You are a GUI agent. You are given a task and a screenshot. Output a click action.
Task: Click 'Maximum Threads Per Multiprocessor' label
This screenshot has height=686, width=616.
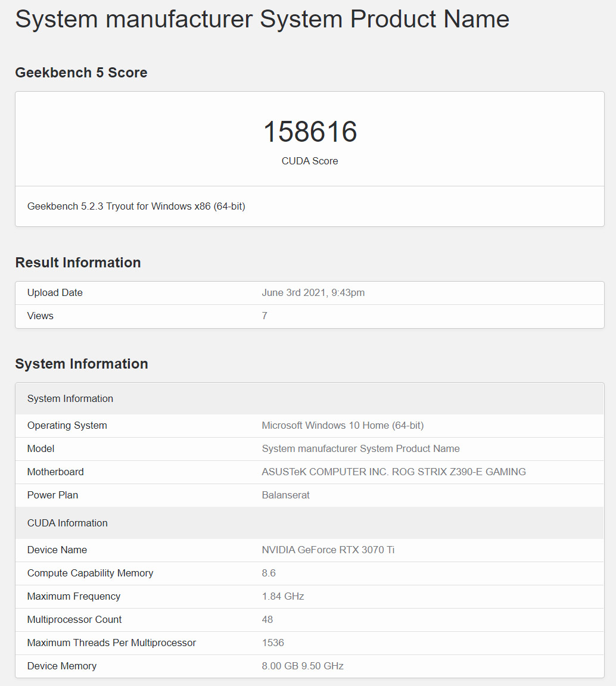pos(111,643)
